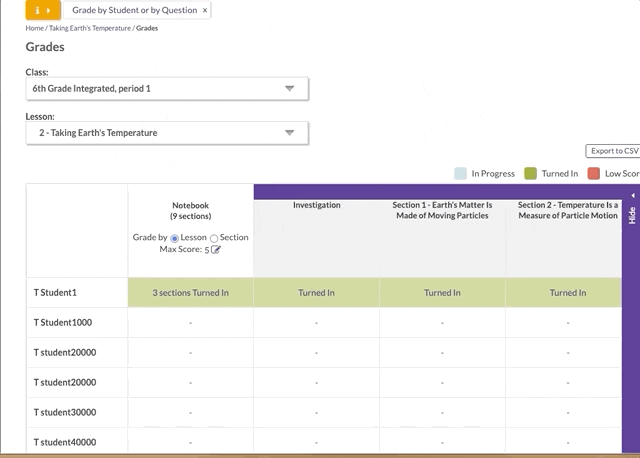The image size is (640, 458).
Task: Go to Home breadcrumb link
Action: pos(35,28)
